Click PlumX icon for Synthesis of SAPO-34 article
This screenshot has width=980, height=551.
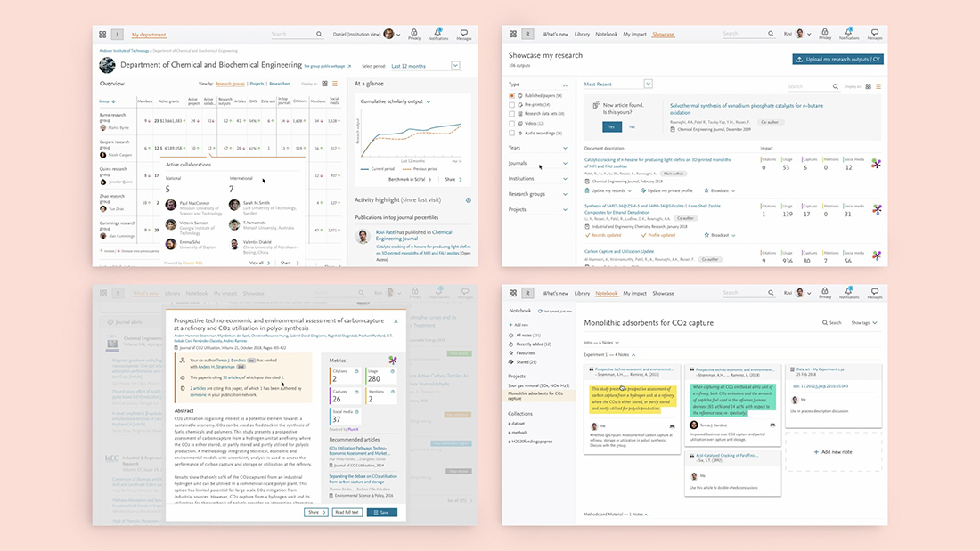[x=877, y=210]
